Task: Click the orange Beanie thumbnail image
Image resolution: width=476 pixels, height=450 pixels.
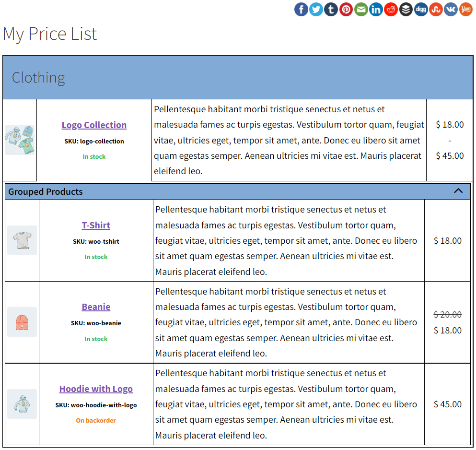Action: [x=22, y=322]
